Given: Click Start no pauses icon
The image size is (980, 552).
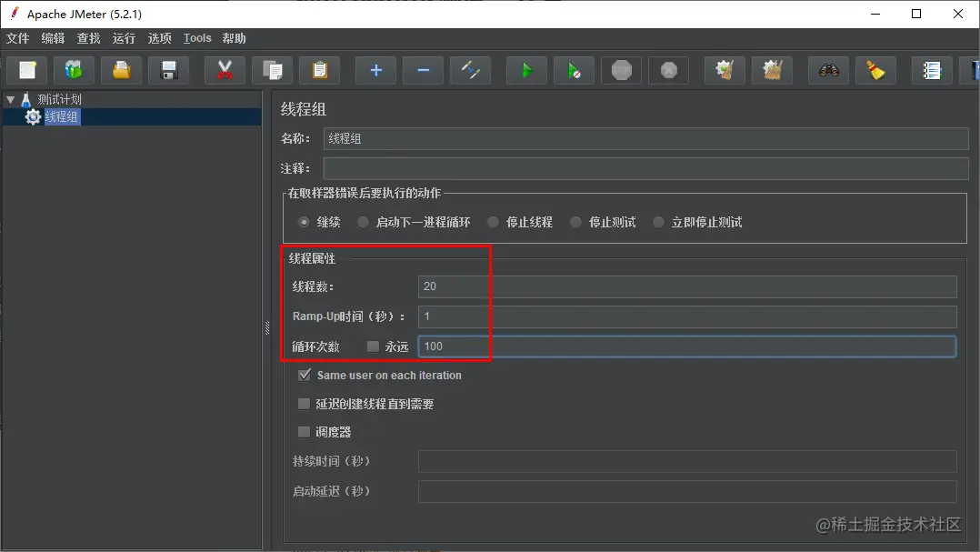Looking at the screenshot, I should point(574,70).
